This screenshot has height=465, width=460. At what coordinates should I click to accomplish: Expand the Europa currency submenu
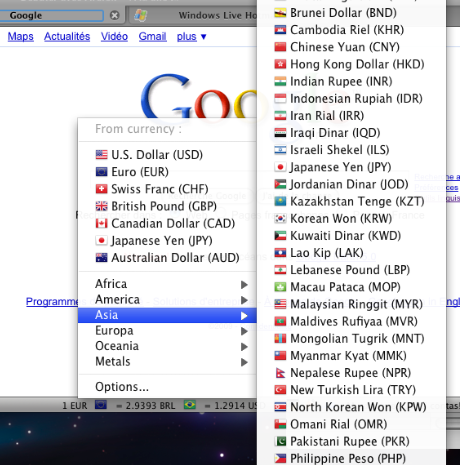[x=167, y=330]
